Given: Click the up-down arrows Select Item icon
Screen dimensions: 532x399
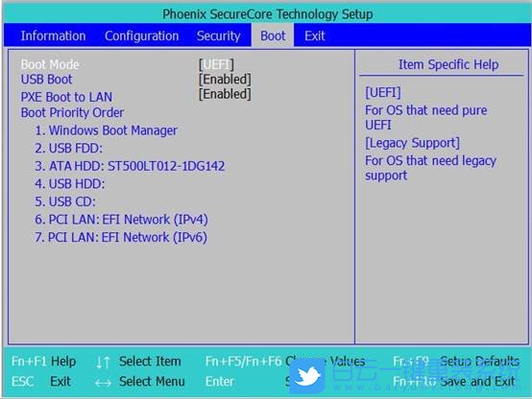Looking at the screenshot, I should tap(103, 362).
